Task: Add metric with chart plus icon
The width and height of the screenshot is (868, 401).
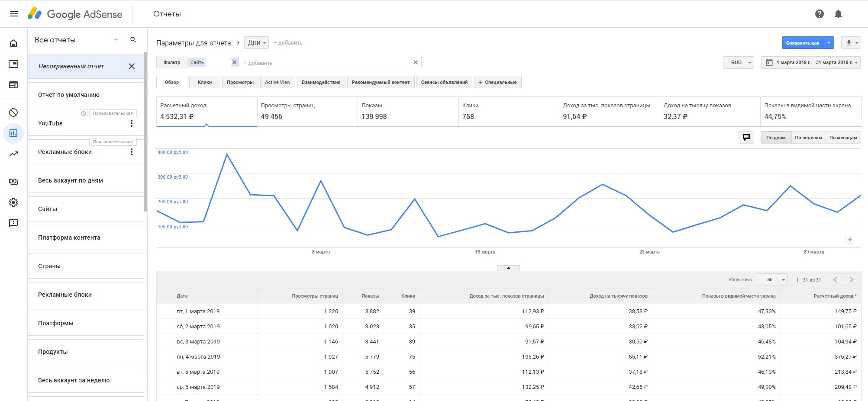Action: [850, 239]
